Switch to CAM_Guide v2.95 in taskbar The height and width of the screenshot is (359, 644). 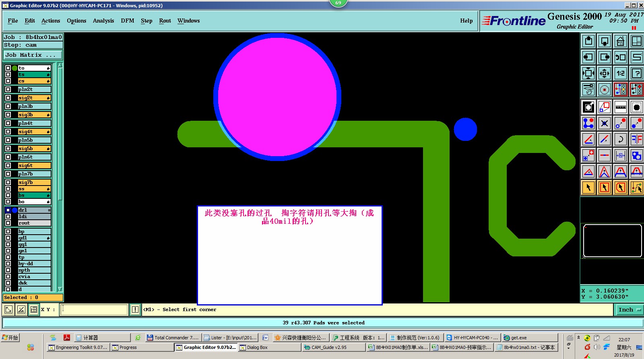pos(333,347)
